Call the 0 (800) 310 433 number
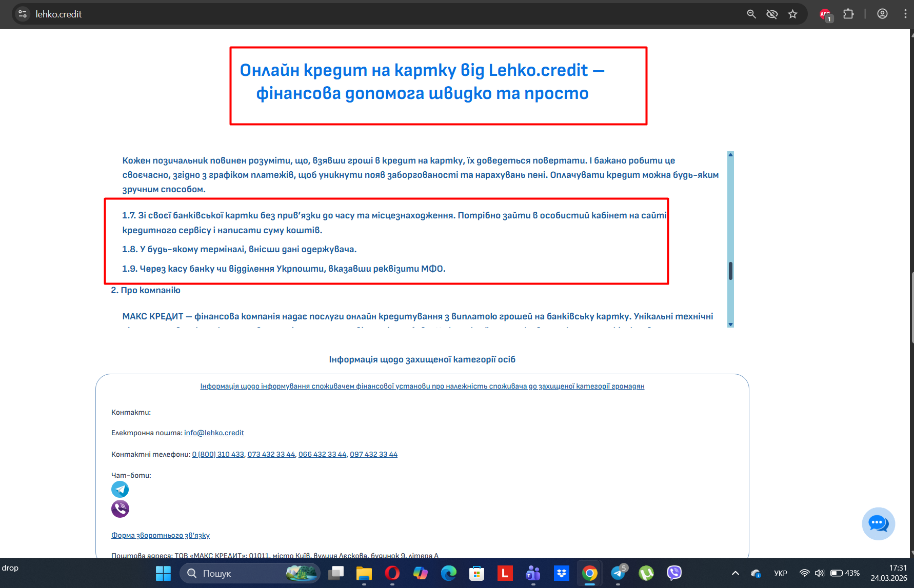Screen dimensions: 914x588 (218, 454)
